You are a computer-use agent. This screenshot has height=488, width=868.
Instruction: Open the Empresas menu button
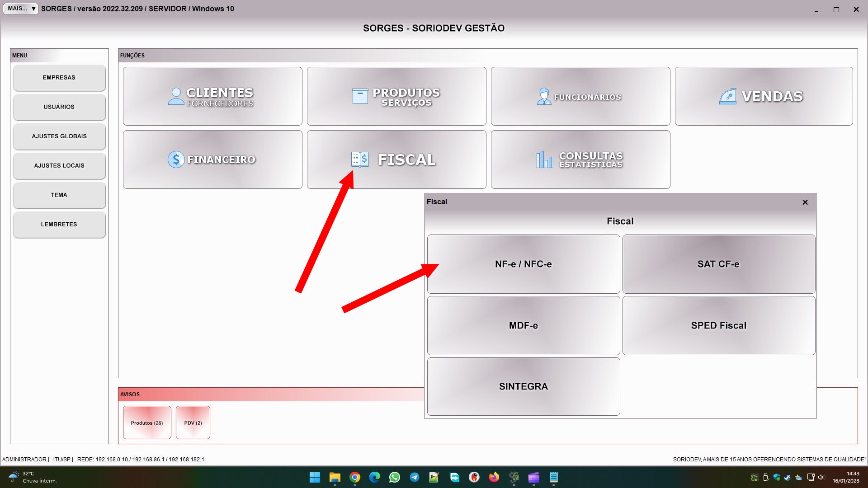[x=59, y=78]
